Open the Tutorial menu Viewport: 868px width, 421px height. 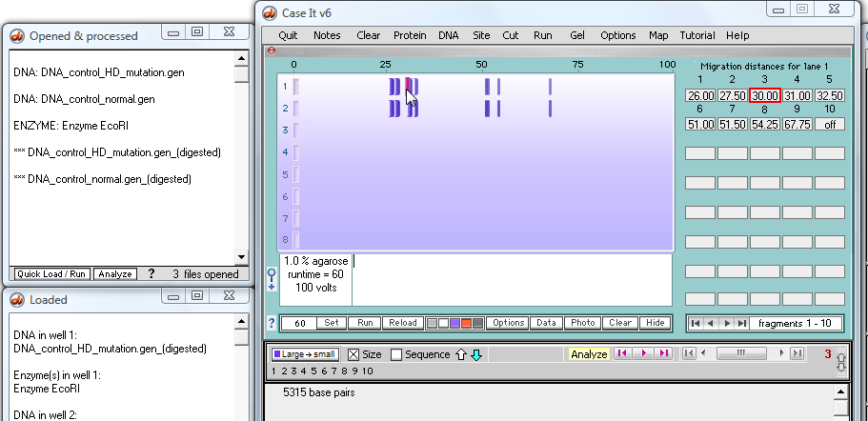tap(696, 35)
